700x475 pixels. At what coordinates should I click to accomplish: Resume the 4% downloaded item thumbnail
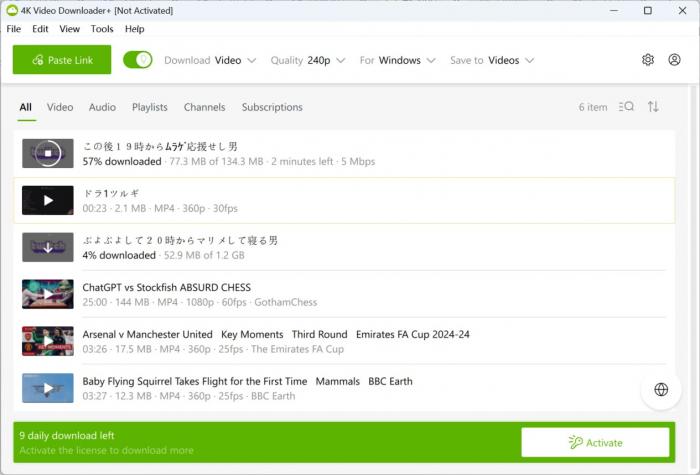pos(48,247)
